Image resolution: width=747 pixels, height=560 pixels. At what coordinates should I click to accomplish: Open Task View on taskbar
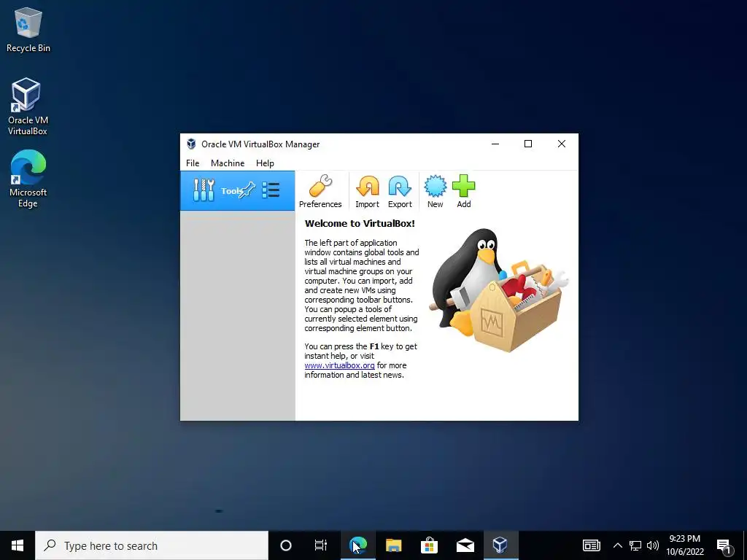tap(321, 545)
